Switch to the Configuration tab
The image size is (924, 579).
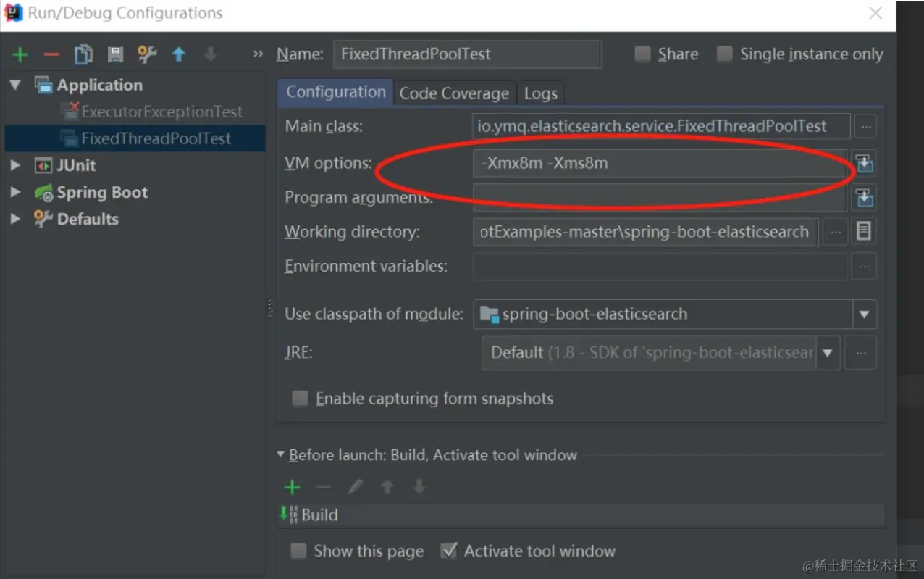tap(335, 92)
